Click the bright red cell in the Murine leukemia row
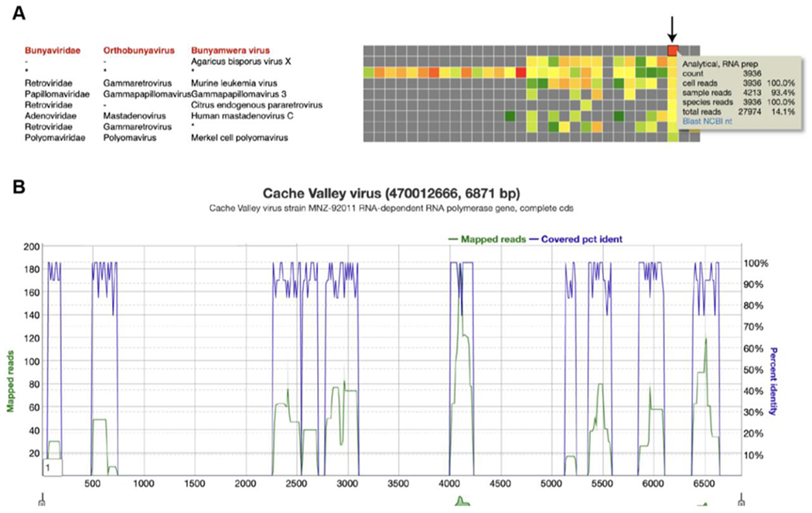This screenshot has width=812, height=513. (520, 73)
